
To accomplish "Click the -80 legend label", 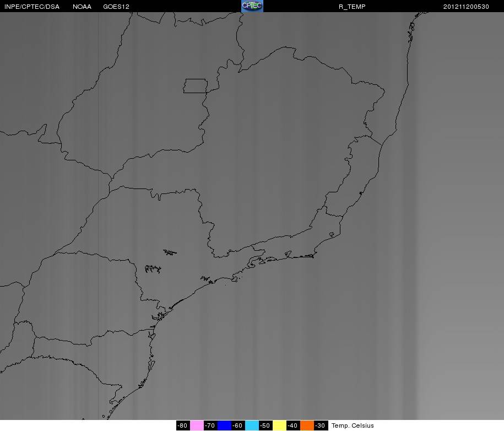I will (x=183, y=425).
